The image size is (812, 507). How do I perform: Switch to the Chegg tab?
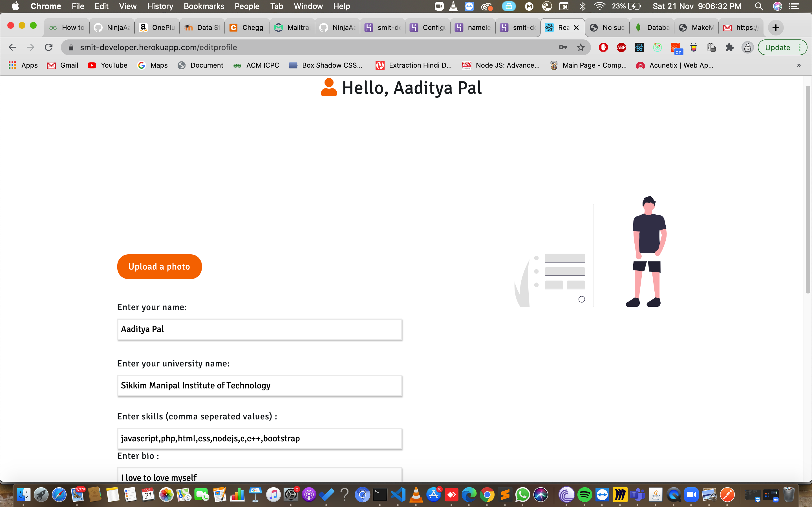pyautogui.click(x=247, y=28)
